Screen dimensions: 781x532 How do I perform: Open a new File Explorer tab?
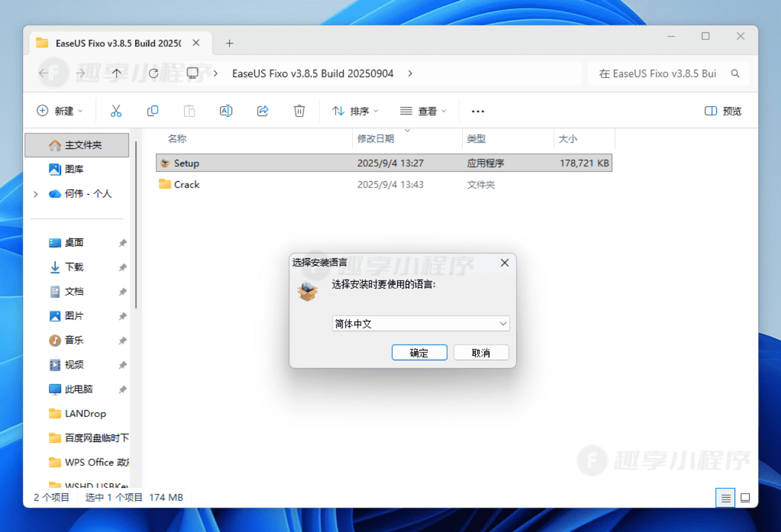(x=229, y=43)
